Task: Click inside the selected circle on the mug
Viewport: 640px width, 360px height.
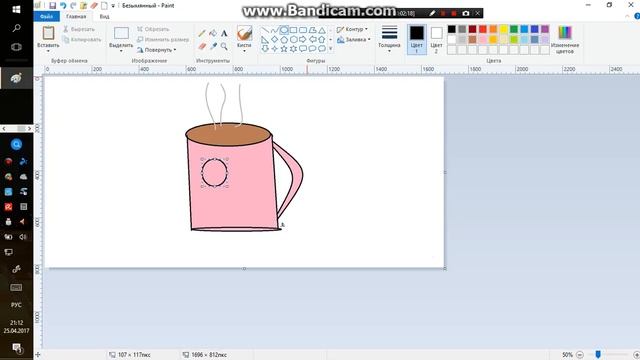Action: [x=215, y=173]
